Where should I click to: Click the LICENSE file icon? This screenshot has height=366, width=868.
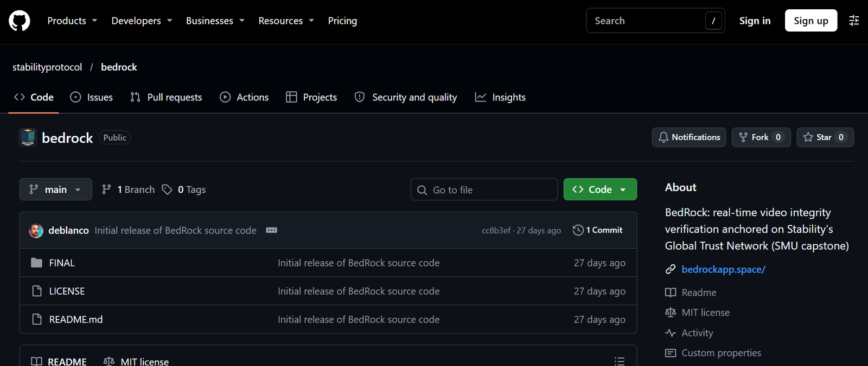37,291
